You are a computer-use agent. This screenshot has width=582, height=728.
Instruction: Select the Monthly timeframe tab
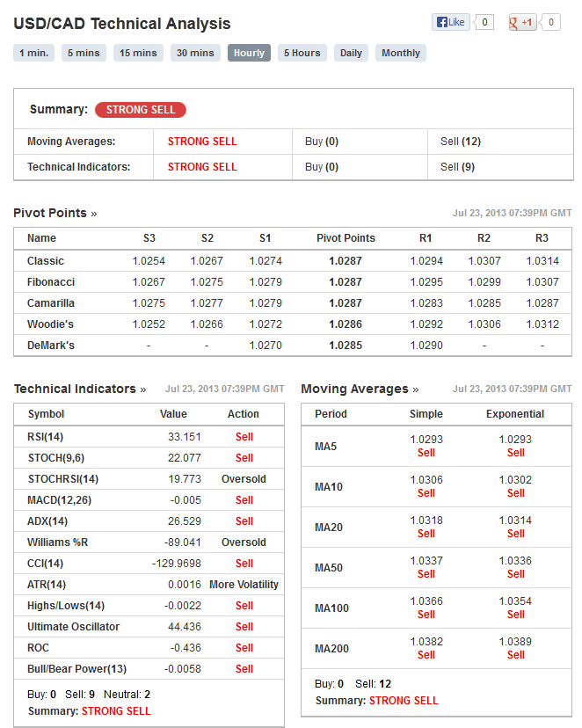pyautogui.click(x=401, y=53)
